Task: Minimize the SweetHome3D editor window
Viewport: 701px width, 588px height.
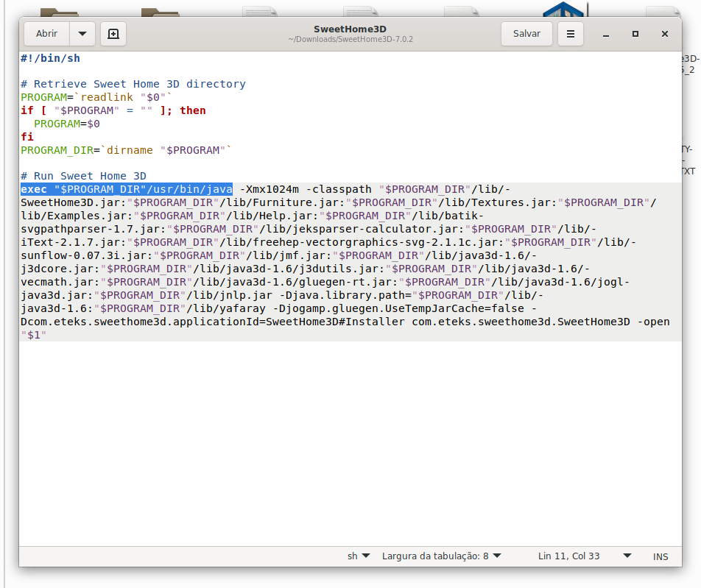Action: [x=606, y=34]
